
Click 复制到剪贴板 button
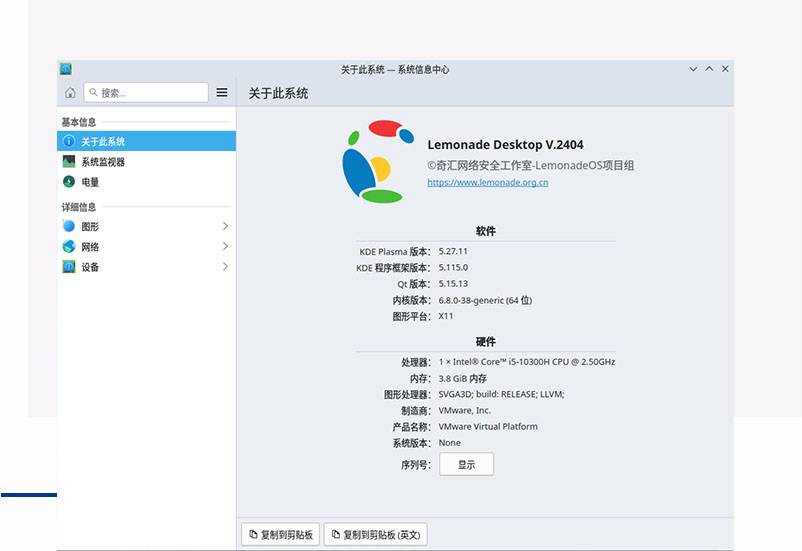click(x=281, y=535)
